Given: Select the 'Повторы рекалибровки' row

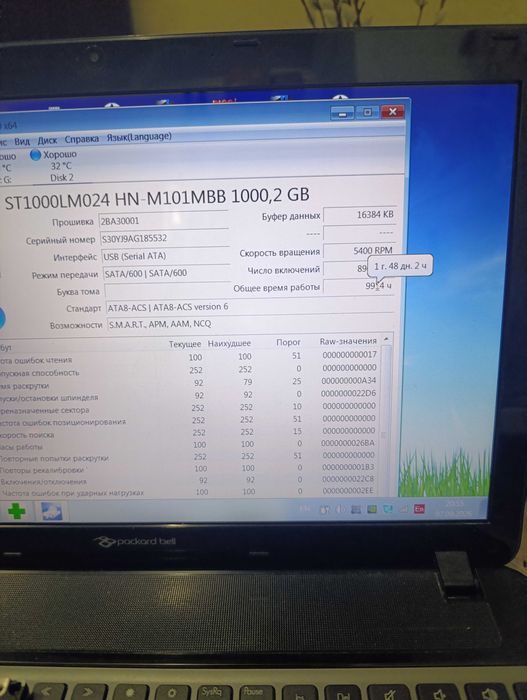Looking at the screenshot, I should pos(190,468).
